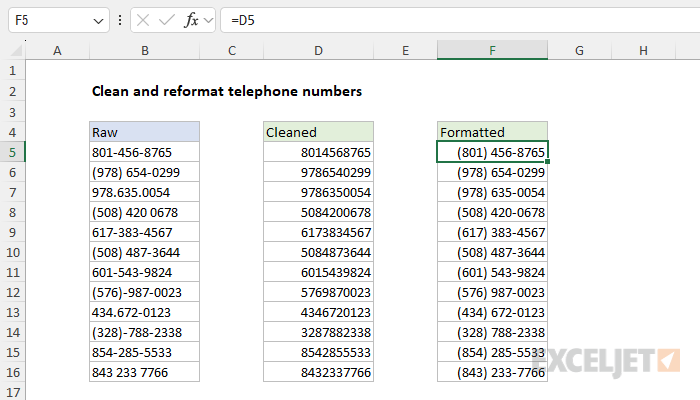This screenshot has height=400, width=700.
Task: Select column G header
Action: [579, 50]
